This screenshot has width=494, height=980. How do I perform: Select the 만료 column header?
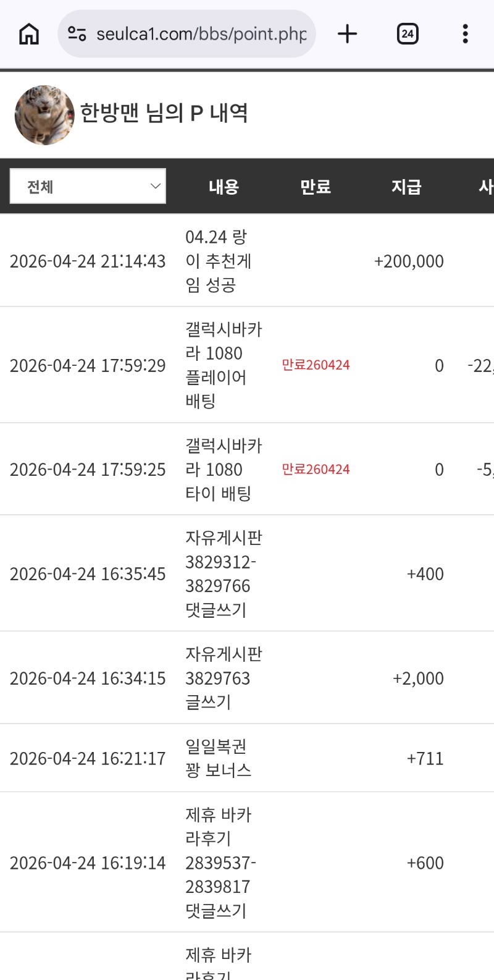pyautogui.click(x=316, y=187)
